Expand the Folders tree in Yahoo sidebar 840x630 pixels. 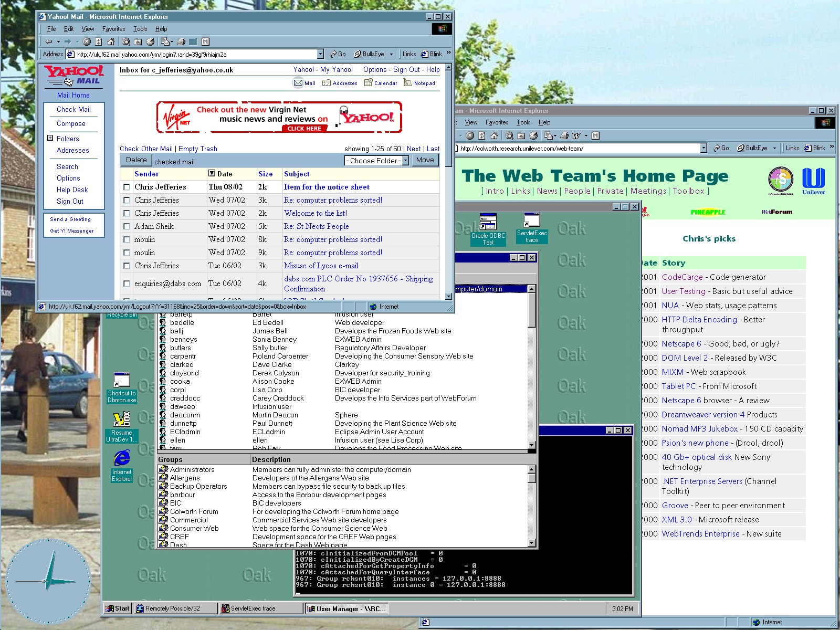pos(50,139)
